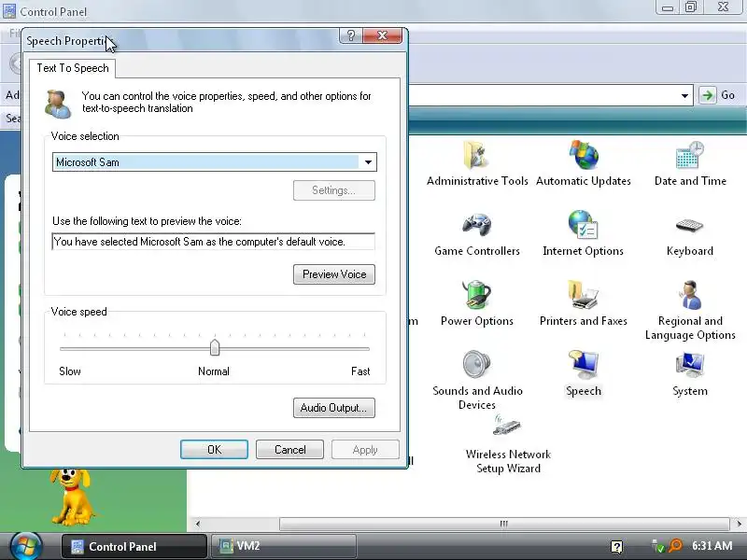The height and width of the screenshot is (560, 747).
Task: Click the Speech Properties user avatar icon
Action: click(x=58, y=104)
